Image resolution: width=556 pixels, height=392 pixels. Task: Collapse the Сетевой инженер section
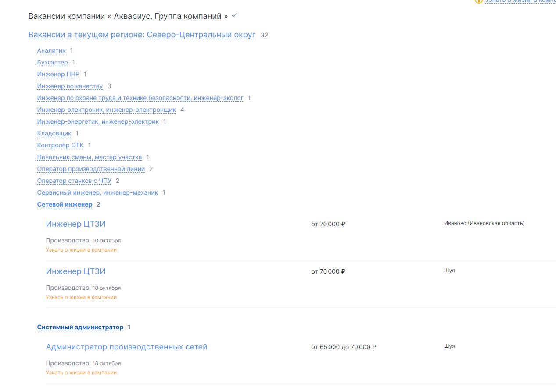(x=65, y=205)
